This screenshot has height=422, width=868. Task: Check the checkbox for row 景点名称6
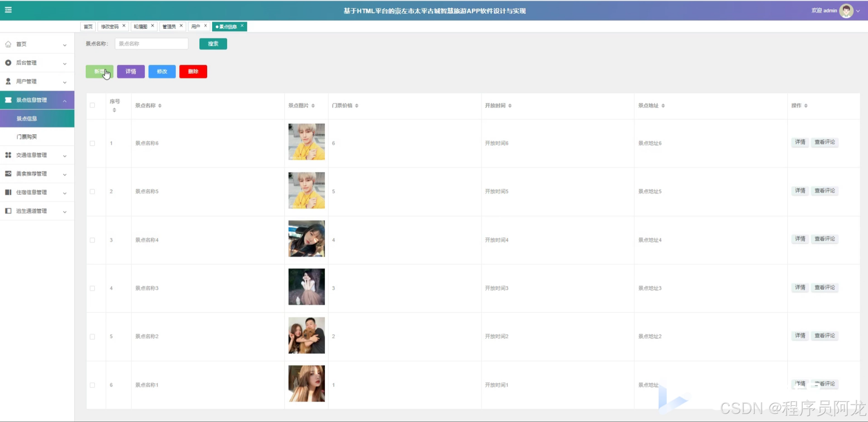coord(92,143)
